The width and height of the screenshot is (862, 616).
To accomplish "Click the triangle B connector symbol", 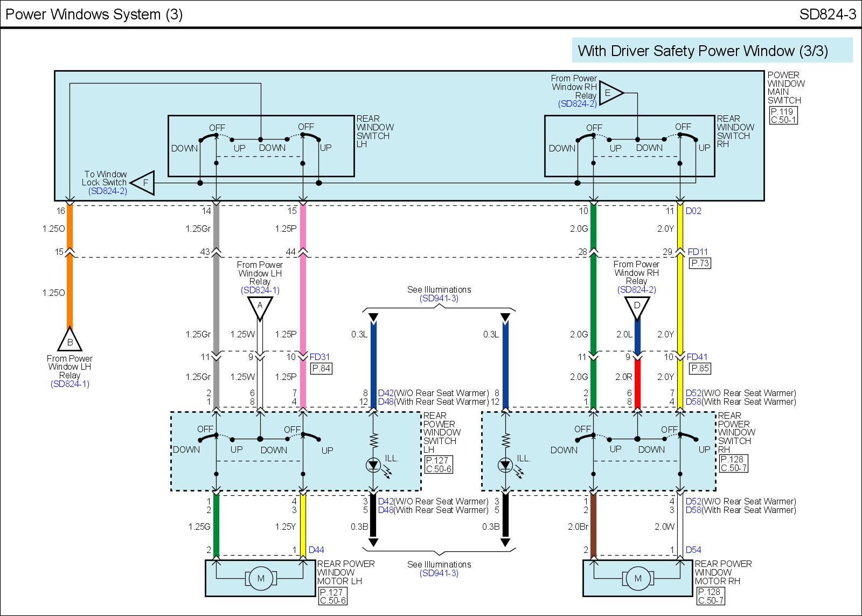I will coord(69,341).
